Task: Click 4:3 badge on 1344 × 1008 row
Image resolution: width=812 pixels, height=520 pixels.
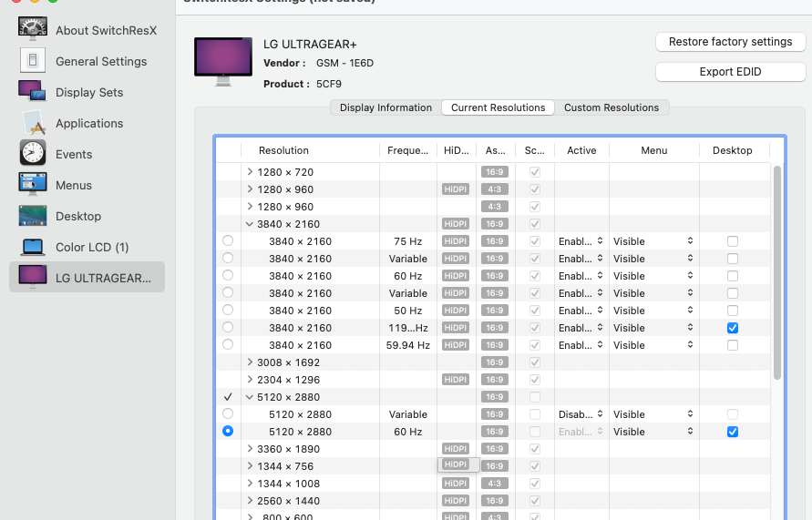Action: coord(495,484)
